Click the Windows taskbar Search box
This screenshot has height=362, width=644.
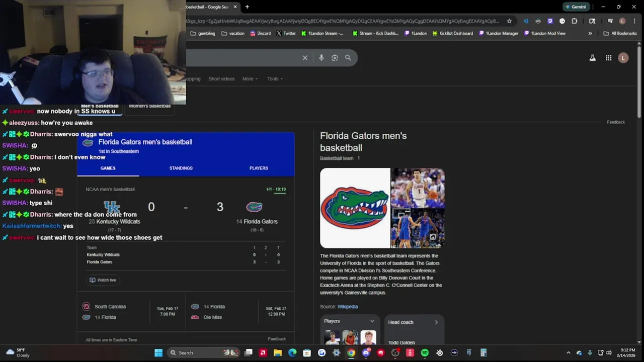coord(204,353)
